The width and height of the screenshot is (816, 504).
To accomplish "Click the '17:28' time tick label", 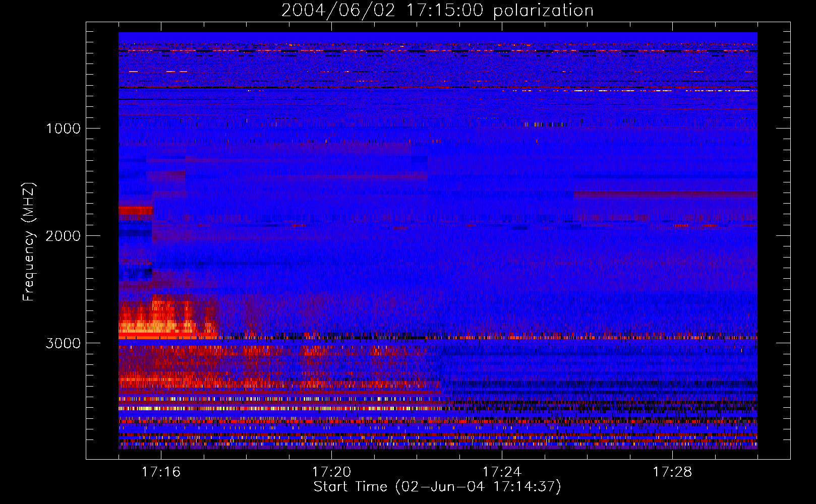I will [672, 472].
